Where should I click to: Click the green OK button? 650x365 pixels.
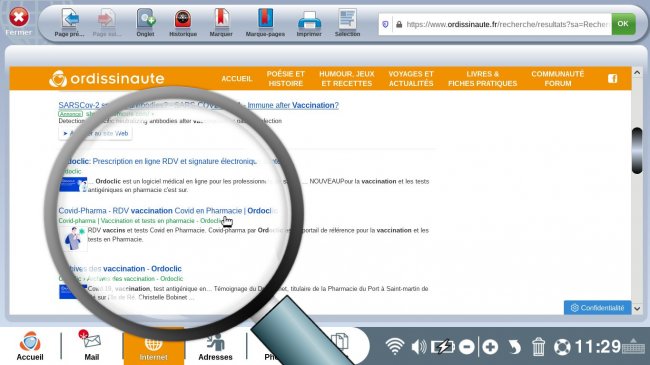coord(623,24)
